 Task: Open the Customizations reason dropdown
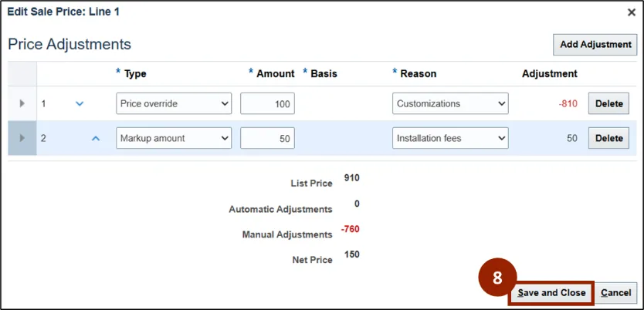450,103
